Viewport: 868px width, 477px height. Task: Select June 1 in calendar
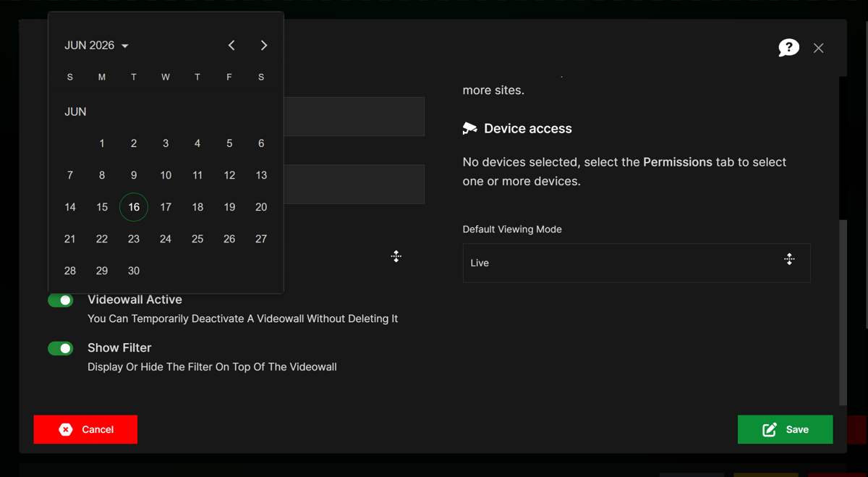(x=102, y=143)
